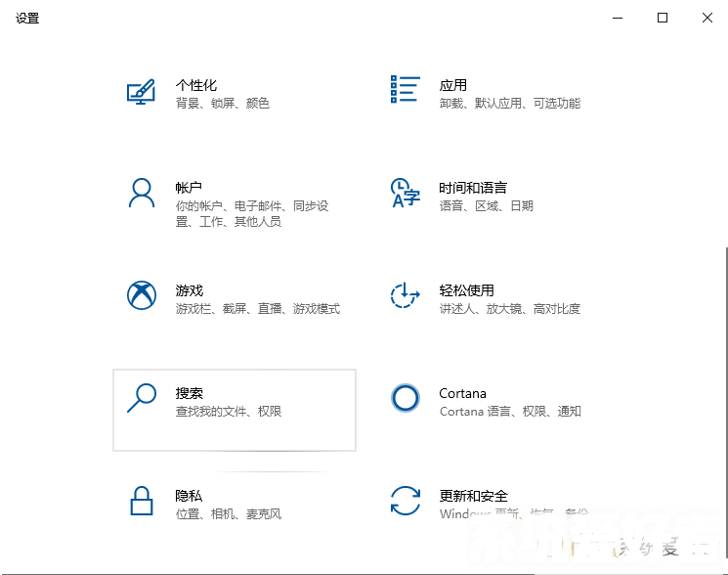Viewport: 728px width, 575px height.
Task: Click the 位置、相机、麦克风 description text
Action: (x=229, y=514)
